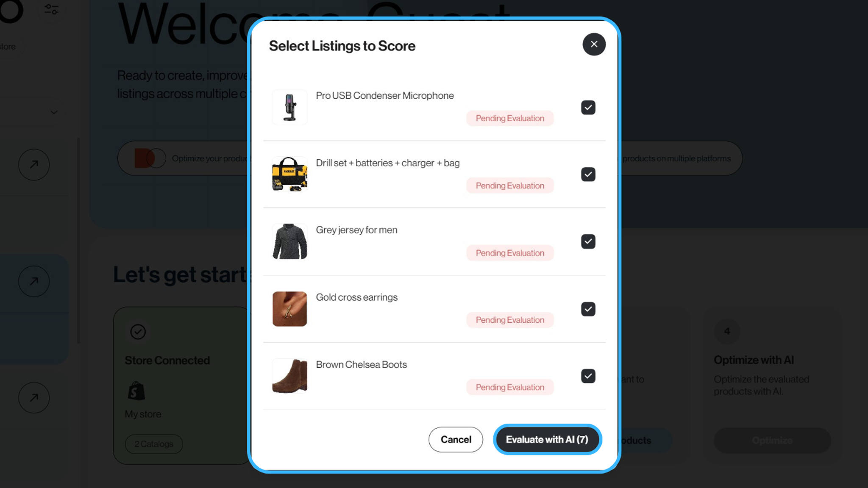Screen dimensions: 868x488
Task: Click the Shopify store icon
Action: (136, 391)
